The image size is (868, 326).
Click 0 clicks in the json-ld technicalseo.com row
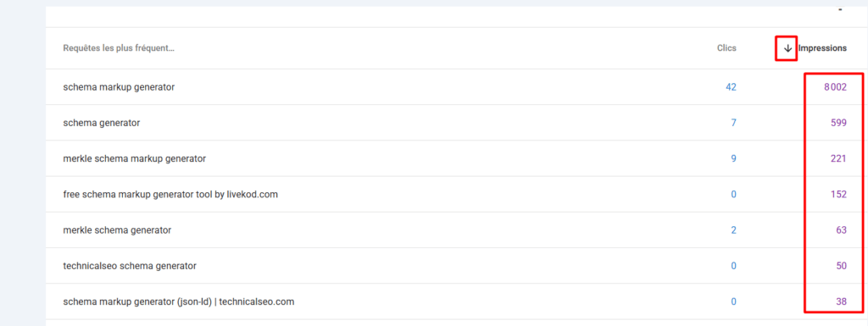733,301
